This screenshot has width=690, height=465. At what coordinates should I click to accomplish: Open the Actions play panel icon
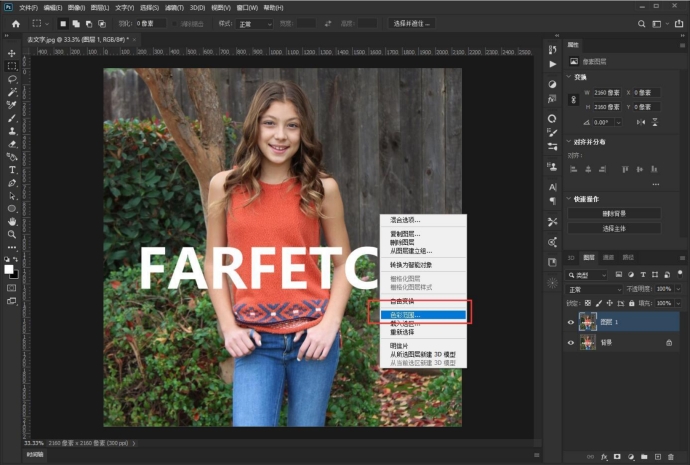[552, 64]
